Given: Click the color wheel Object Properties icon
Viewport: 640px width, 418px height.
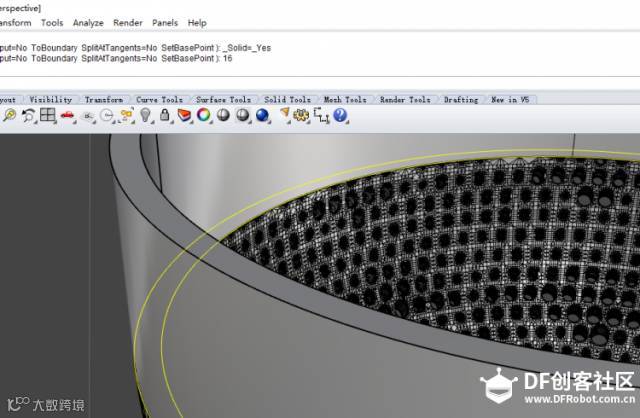Looking at the screenshot, I should [204, 116].
